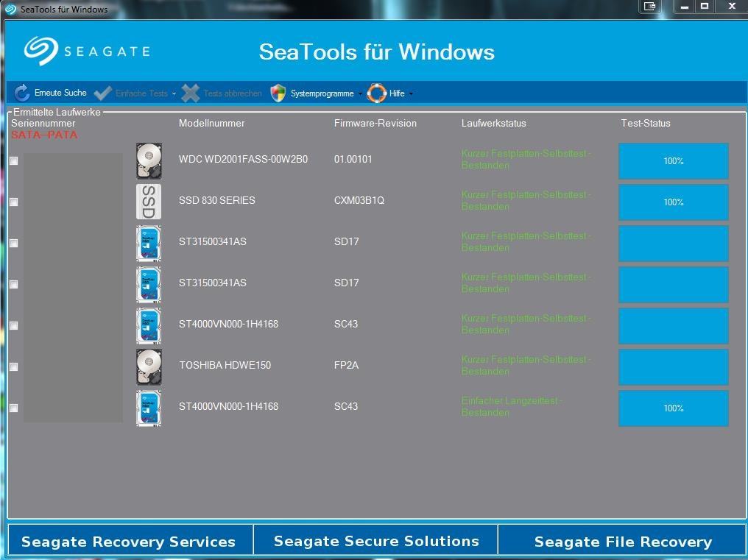Expand the Systemprogramme dropdown arrow
The width and height of the screenshot is (748, 560).
[x=360, y=93]
